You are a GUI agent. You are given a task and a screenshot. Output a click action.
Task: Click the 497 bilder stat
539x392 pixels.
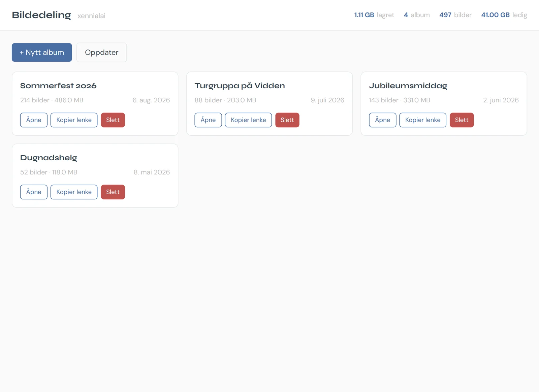tap(455, 15)
